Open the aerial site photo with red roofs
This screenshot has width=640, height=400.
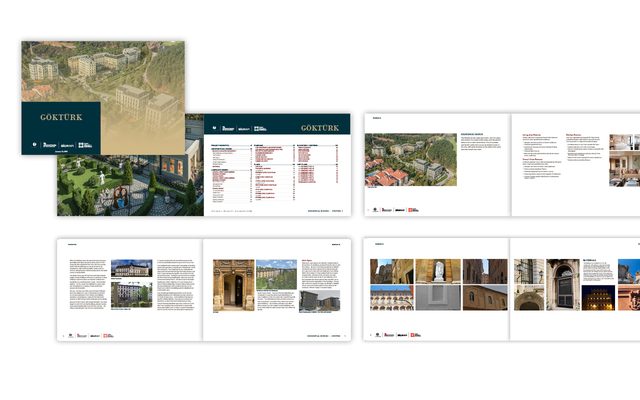pyautogui.click(x=411, y=160)
